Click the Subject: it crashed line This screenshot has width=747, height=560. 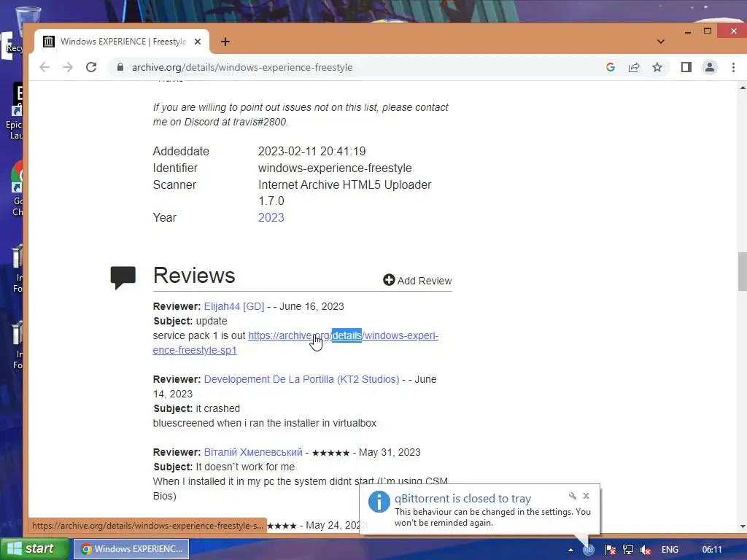point(196,408)
